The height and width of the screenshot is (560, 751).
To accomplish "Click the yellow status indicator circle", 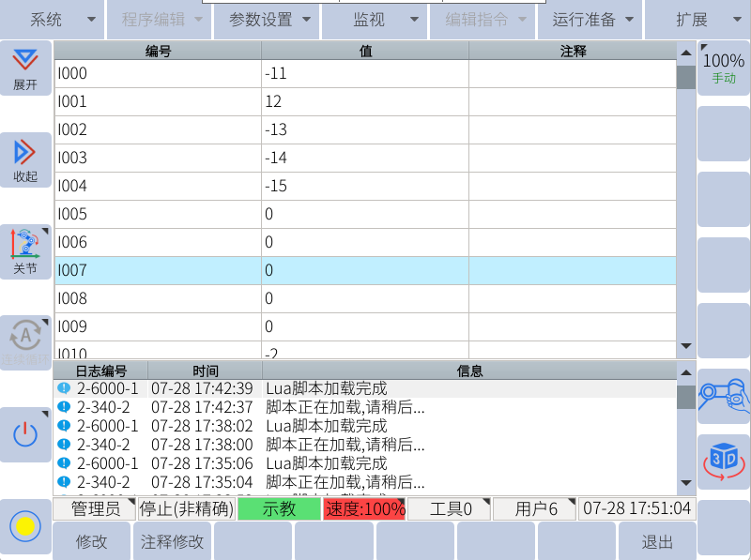I will pyautogui.click(x=25, y=526).
